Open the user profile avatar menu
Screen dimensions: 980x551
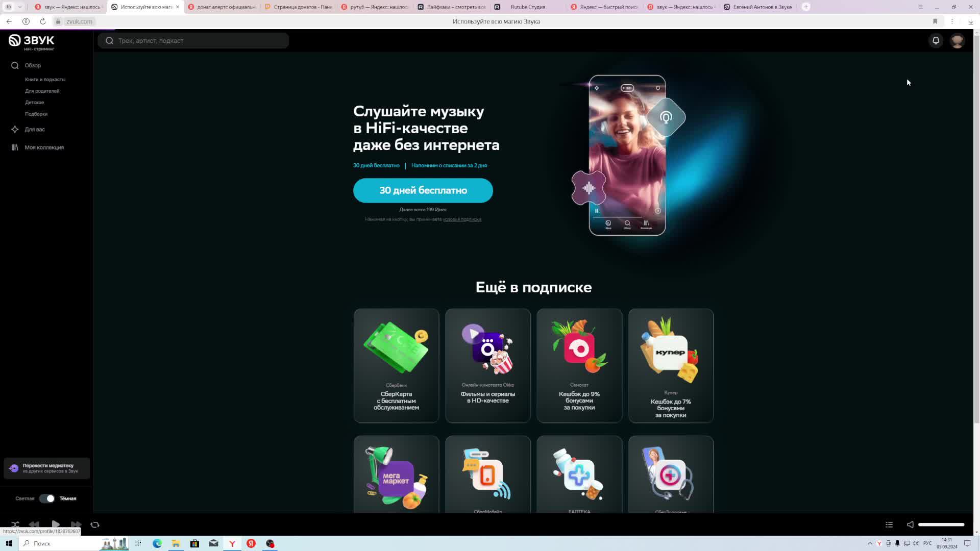(957, 41)
